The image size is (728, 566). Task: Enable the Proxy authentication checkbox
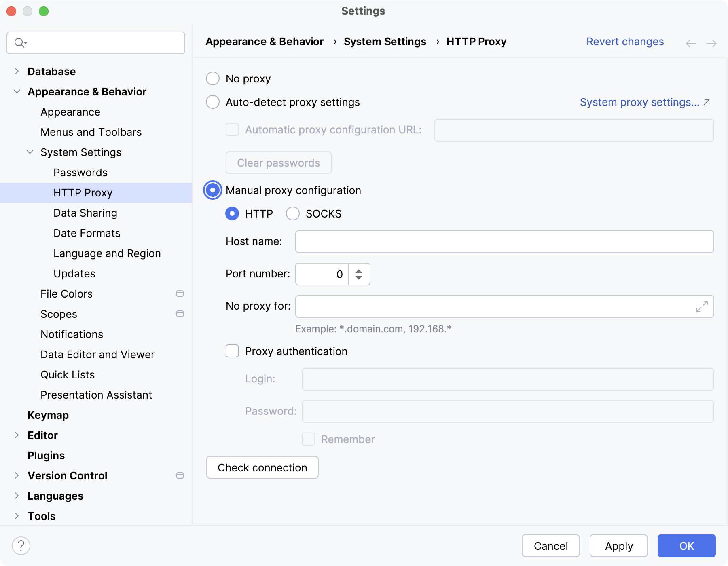click(x=232, y=351)
